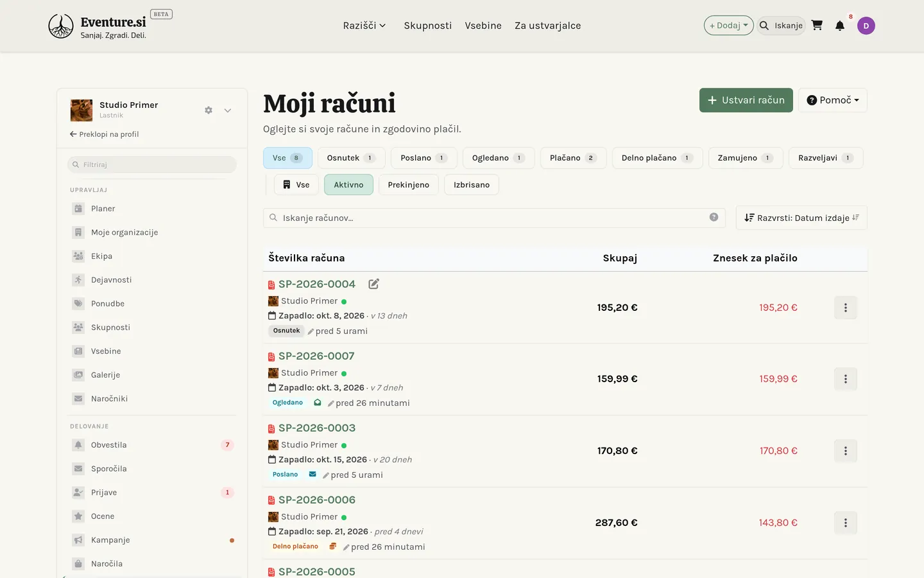Click the Naročniki envelope icon

(78, 399)
